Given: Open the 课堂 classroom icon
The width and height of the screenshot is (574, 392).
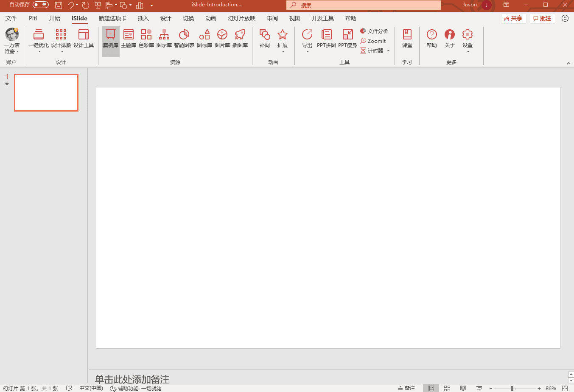Looking at the screenshot, I should point(407,39).
